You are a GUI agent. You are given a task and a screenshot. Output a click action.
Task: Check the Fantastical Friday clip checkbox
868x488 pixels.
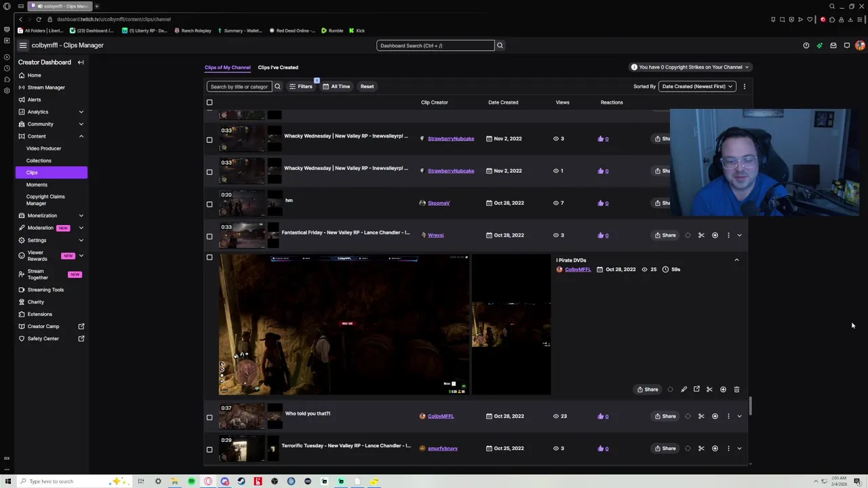210,237
